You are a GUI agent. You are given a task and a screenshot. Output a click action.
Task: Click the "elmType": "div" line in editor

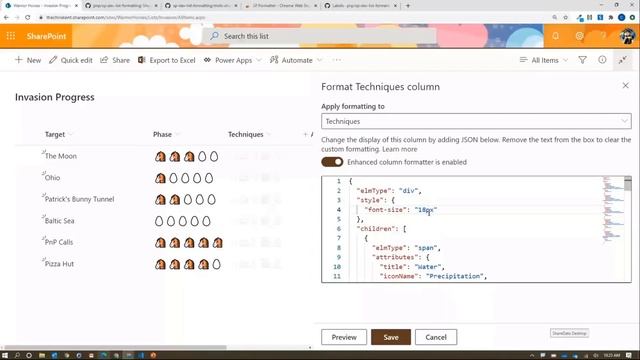(389, 191)
